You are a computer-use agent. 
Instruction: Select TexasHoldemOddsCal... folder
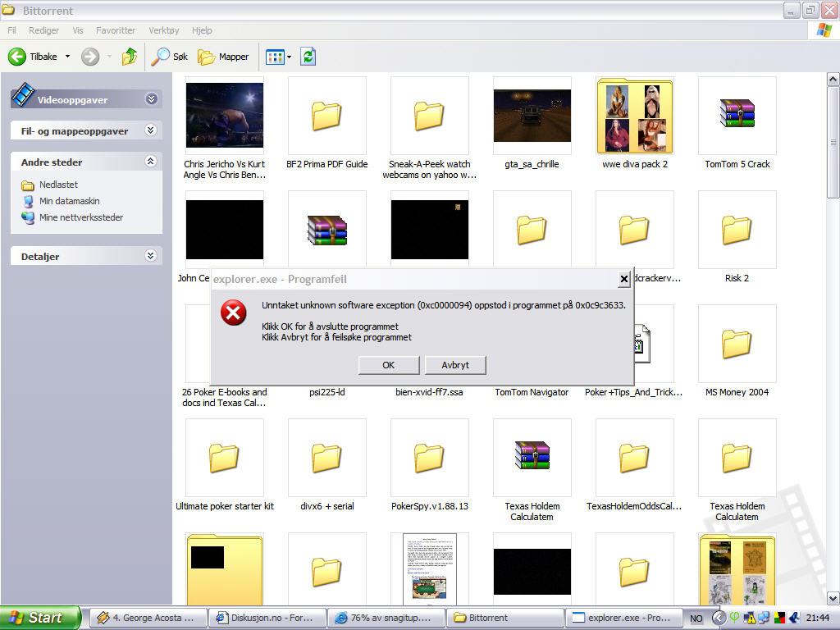(x=635, y=458)
